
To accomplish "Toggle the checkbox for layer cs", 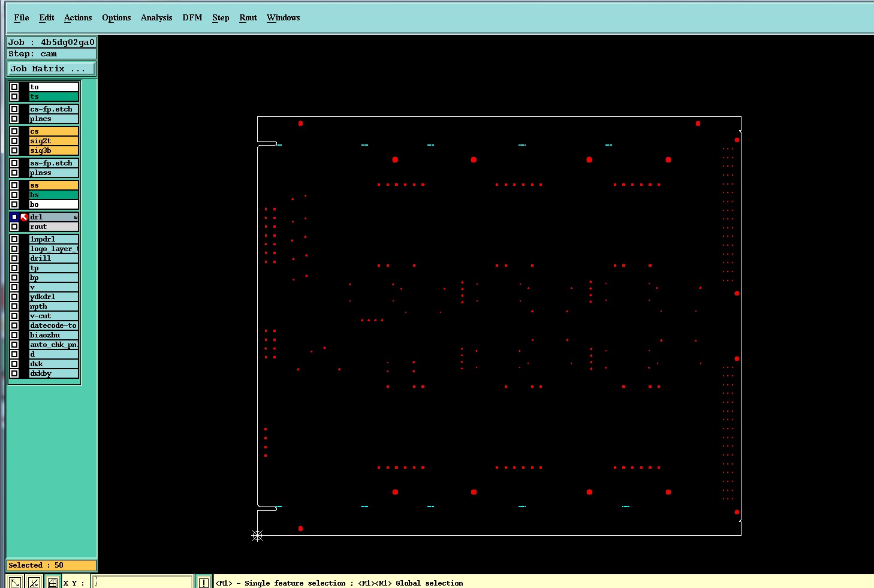I will tap(14, 131).
